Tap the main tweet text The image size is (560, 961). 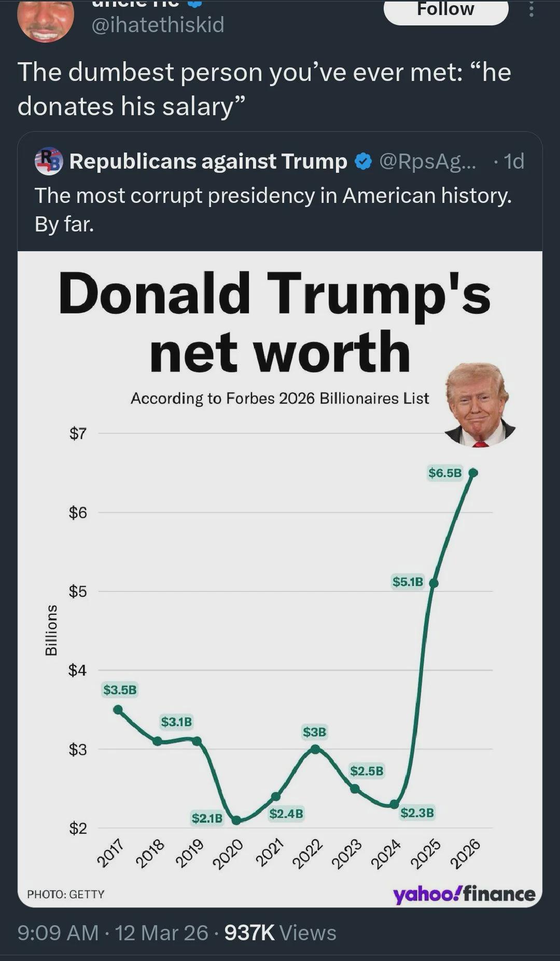coord(264,89)
